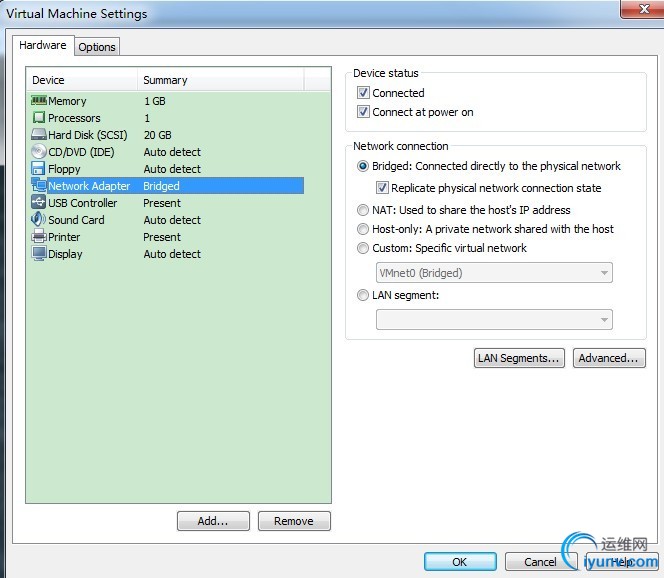Click the 1 GB memory summary
The height and width of the screenshot is (578, 664).
(155, 101)
